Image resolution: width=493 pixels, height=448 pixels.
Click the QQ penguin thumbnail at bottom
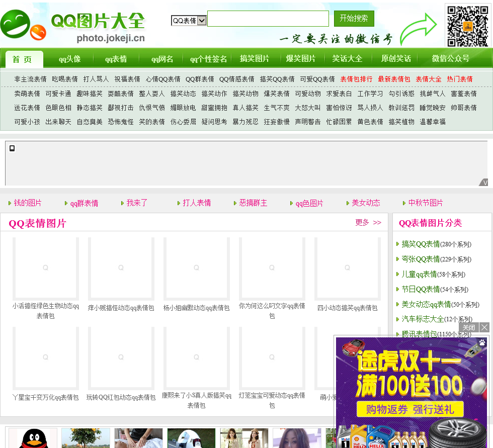pos(33,438)
